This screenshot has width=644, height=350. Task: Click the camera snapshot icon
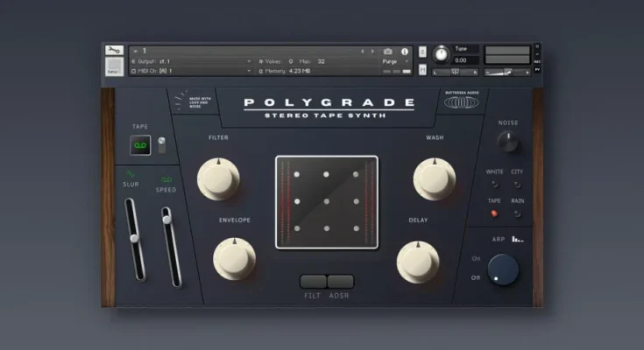coord(387,51)
